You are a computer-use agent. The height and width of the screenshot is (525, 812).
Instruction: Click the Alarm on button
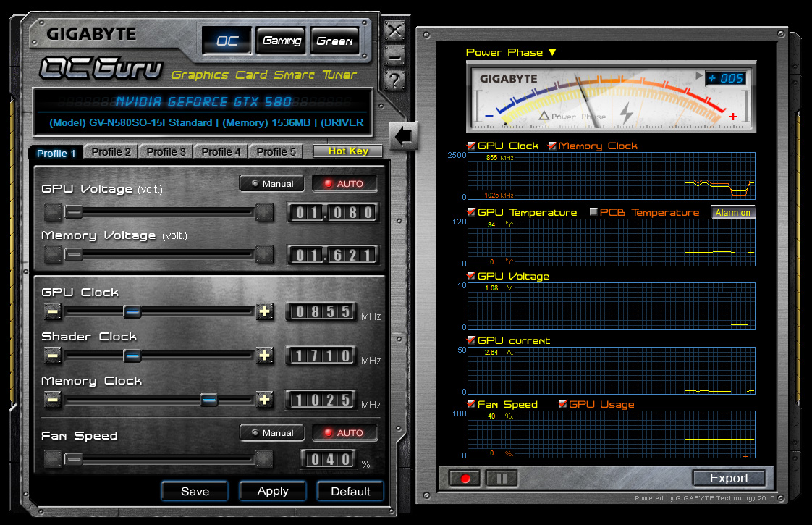733,212
